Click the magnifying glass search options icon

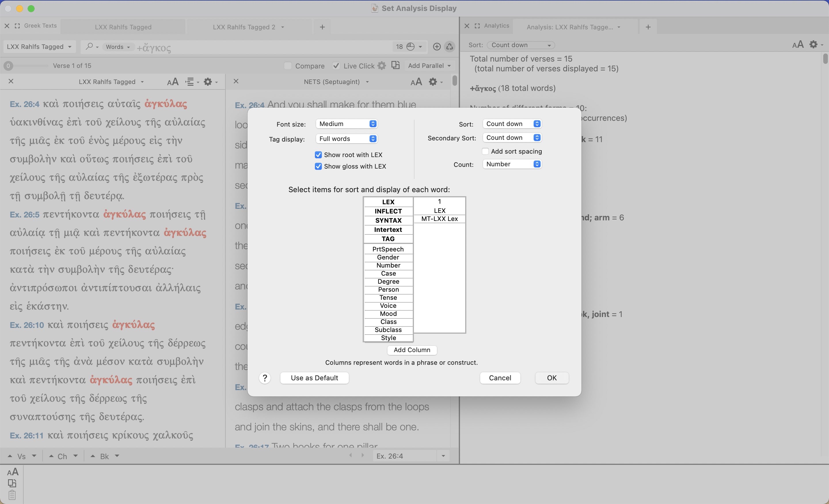coord(89,46)
